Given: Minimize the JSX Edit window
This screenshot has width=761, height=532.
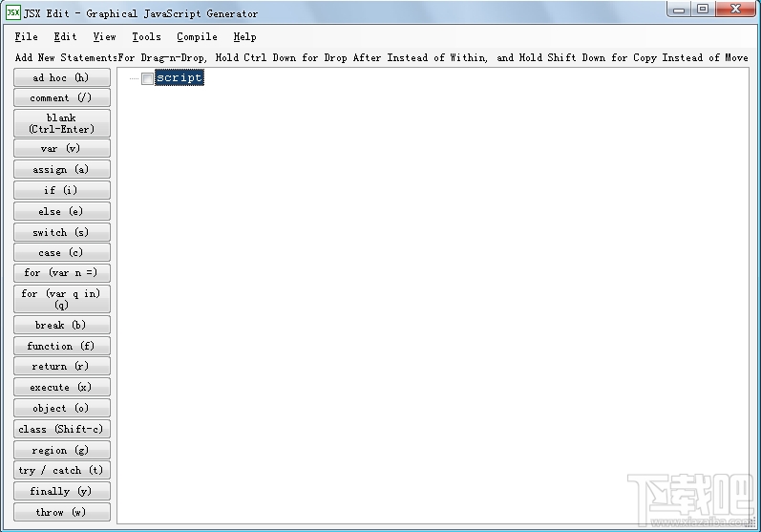Looking at the screenshot, I should 679,10.
